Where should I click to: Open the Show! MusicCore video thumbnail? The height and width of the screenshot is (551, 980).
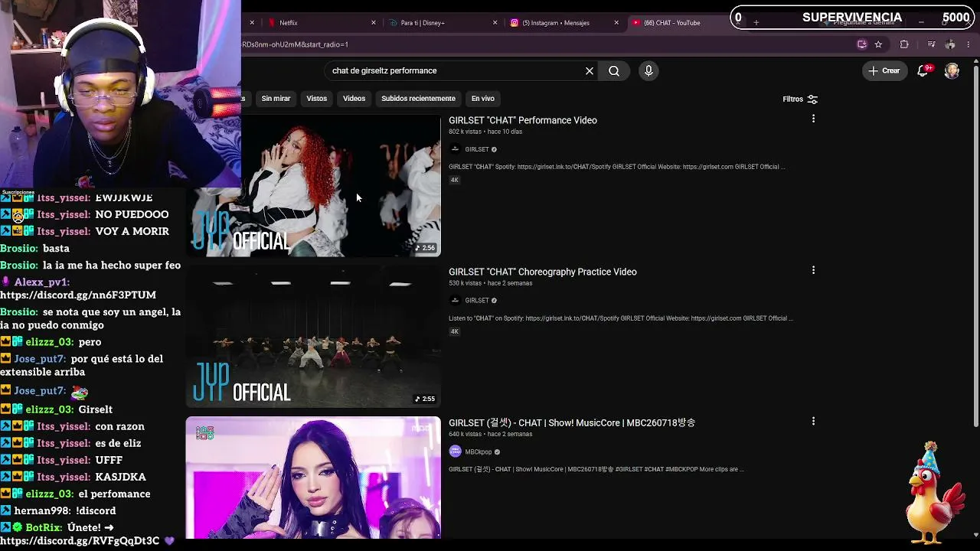pyautogui.click(x=313, y=478)
